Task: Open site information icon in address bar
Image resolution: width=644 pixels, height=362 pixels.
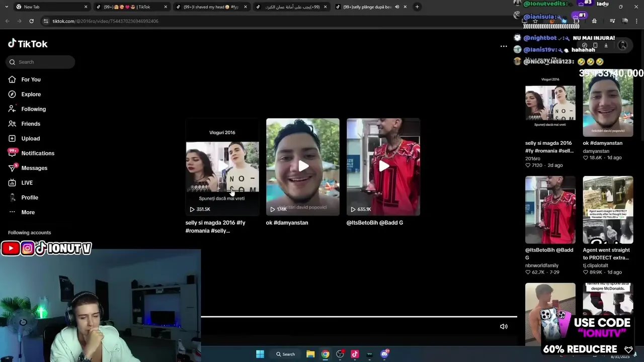Action: click(x=46, y=21)
